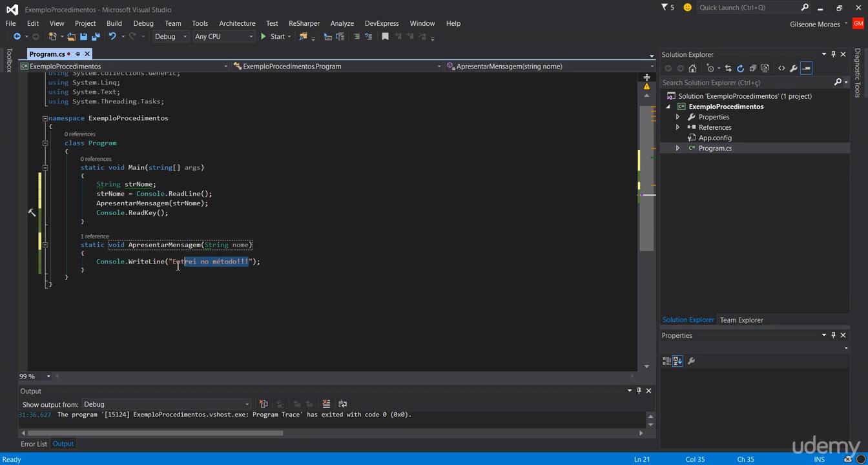The height and width of the screenshot is (465, 868).
Task: Click the smiley feedback icon
Action: pos(687,7)
